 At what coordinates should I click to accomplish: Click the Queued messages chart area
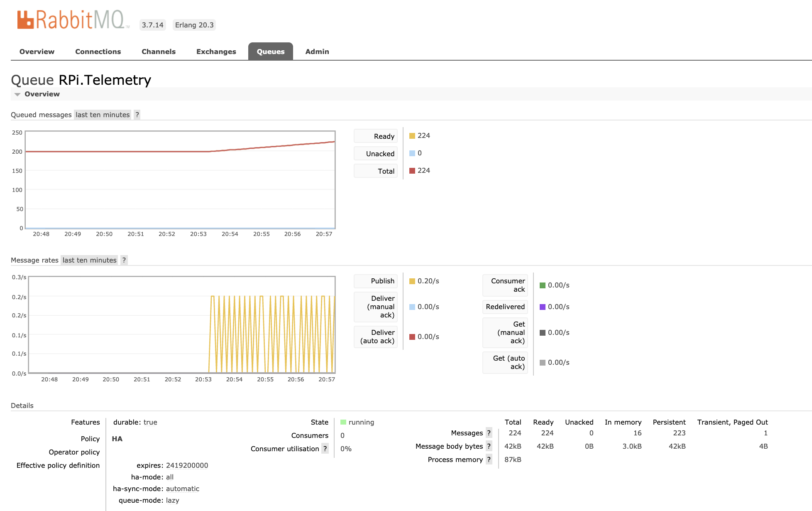click(180, 180)
